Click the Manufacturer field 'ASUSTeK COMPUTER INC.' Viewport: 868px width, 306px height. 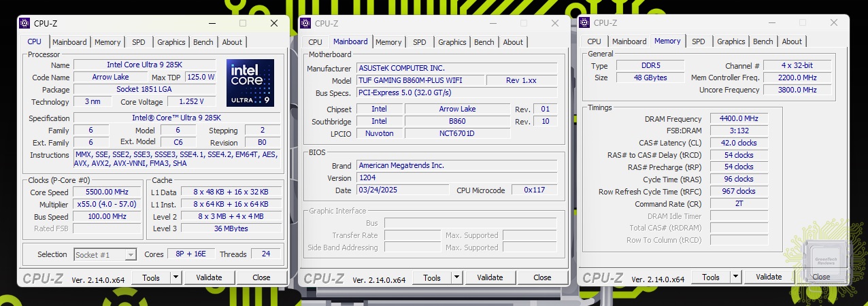point(456,68)
